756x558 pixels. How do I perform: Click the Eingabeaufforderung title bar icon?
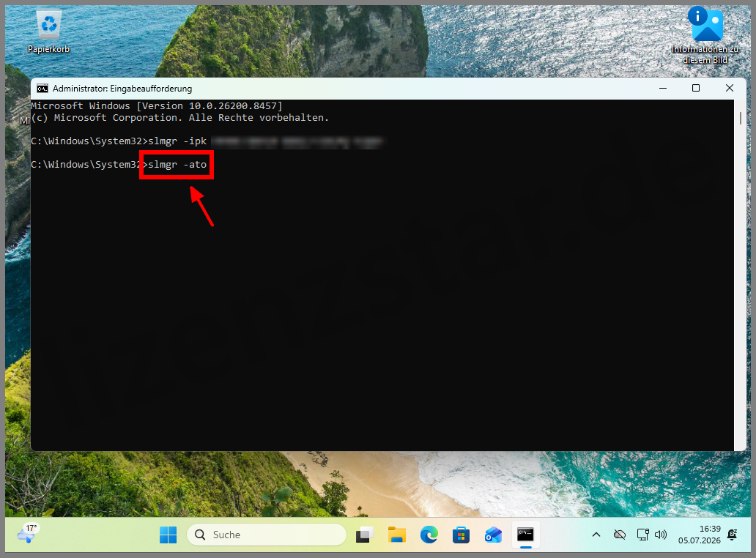coord(42,89)
